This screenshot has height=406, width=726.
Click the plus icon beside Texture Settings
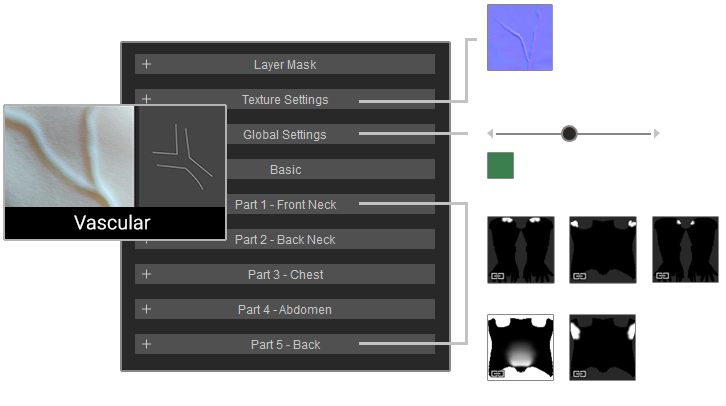coord(147,99)
